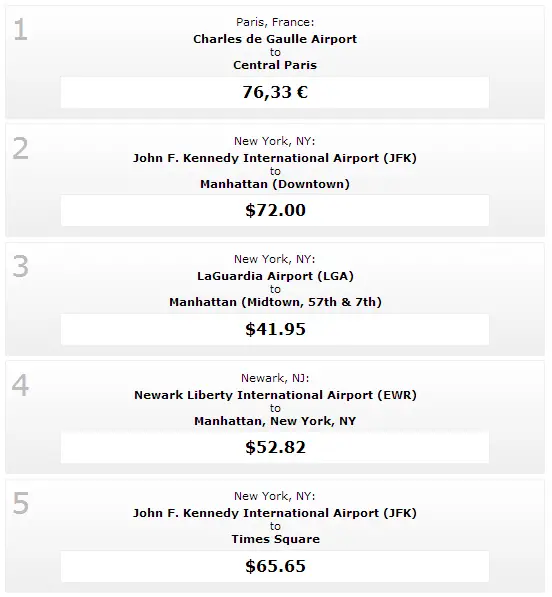Image resolution: width=552 pixels, height=597 pixels.
Task: Click the $52.82 fare box
Action: coord(275,448)
